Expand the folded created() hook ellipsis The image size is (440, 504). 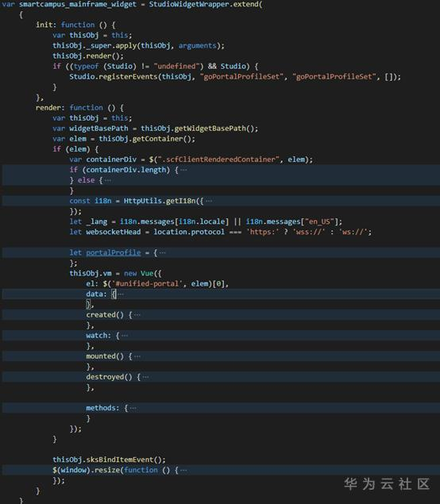pyautogui.click(x=137, y=315)
